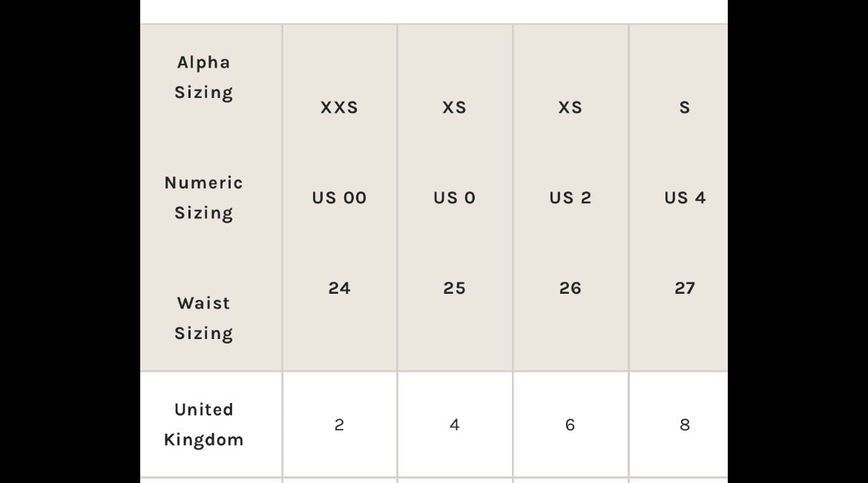Click the Numeric Sizing row header

[x=203, y=197]
